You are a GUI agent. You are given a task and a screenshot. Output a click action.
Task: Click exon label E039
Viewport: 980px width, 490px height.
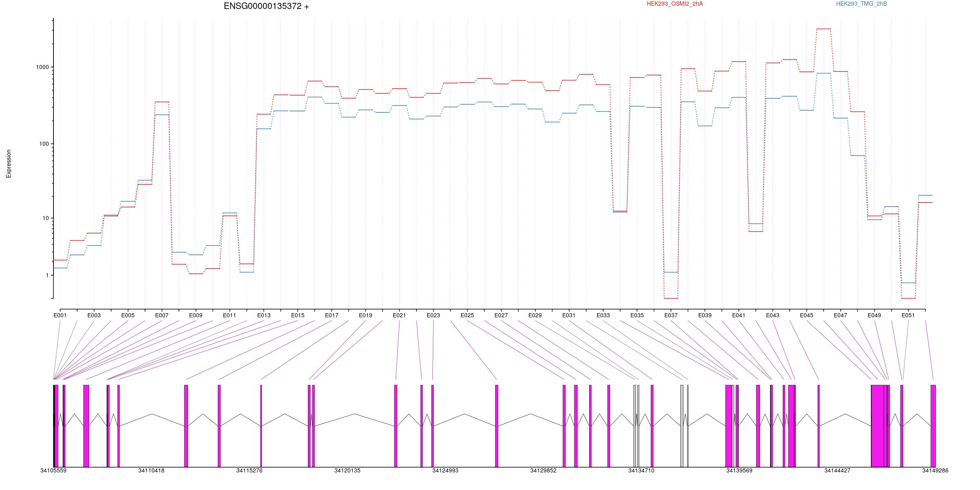705,315
